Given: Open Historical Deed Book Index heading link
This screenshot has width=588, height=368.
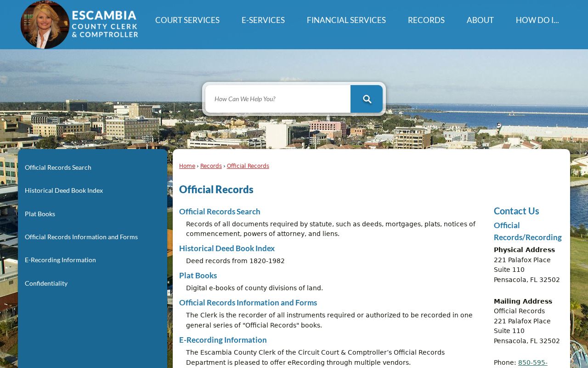Looking at the screenshot, I should pos(227,248).
